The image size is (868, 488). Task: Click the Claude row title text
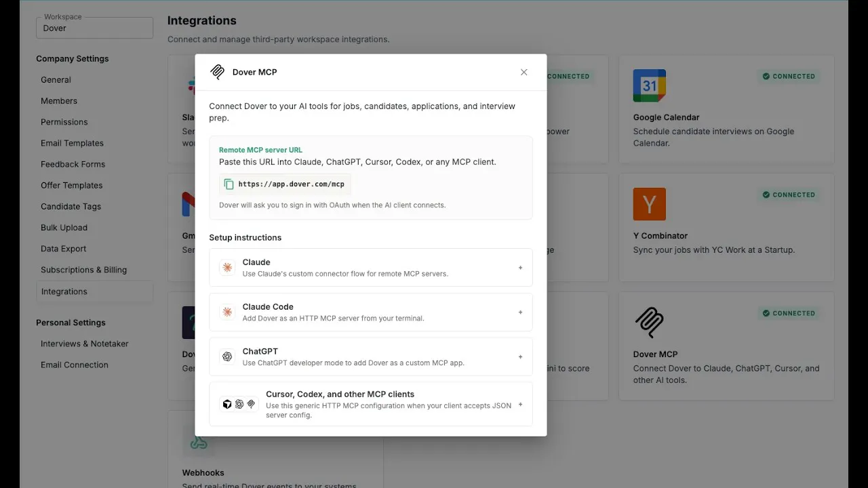(x=256, y=262)
